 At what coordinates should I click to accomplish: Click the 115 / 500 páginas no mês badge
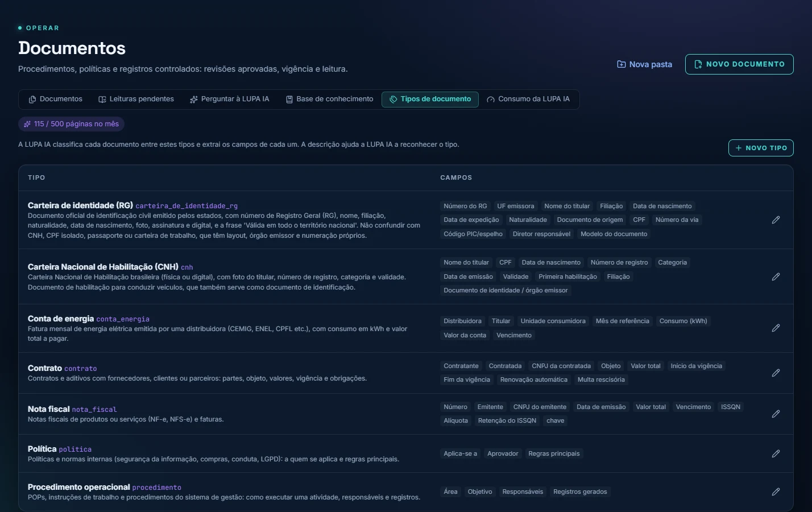[71, 124]
